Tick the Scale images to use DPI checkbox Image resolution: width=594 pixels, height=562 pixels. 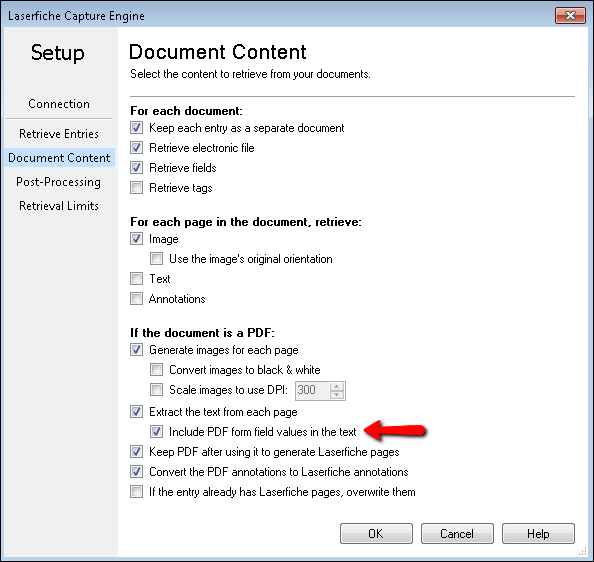coord(156,390)
